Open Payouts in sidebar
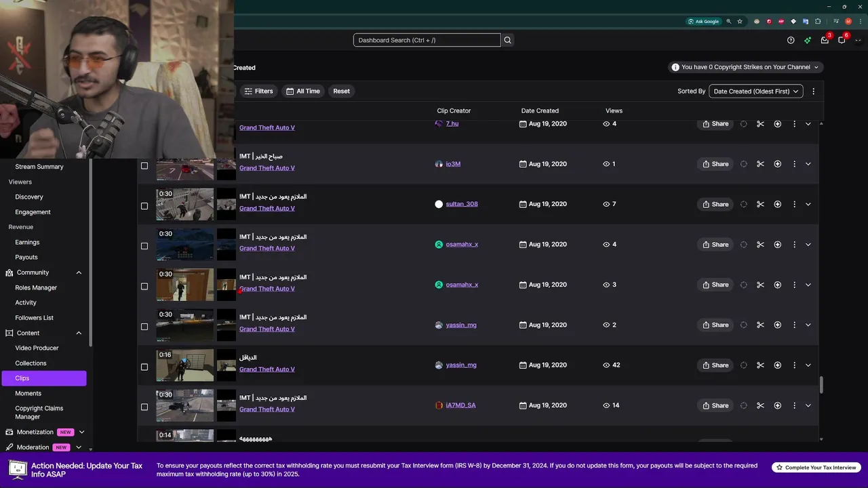Viewport: 868px width, 488px height. [26, 257]
